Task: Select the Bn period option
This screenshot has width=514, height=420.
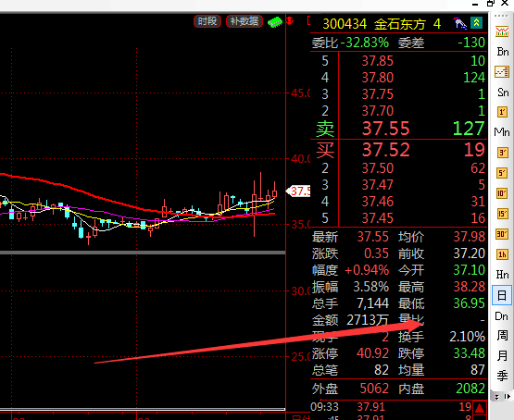Action: [503, 52]
